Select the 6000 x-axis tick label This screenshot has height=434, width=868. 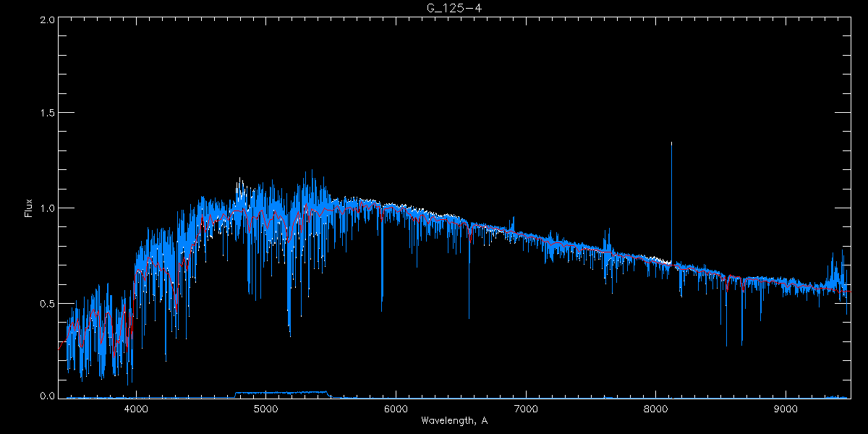(x=396, y=409)
